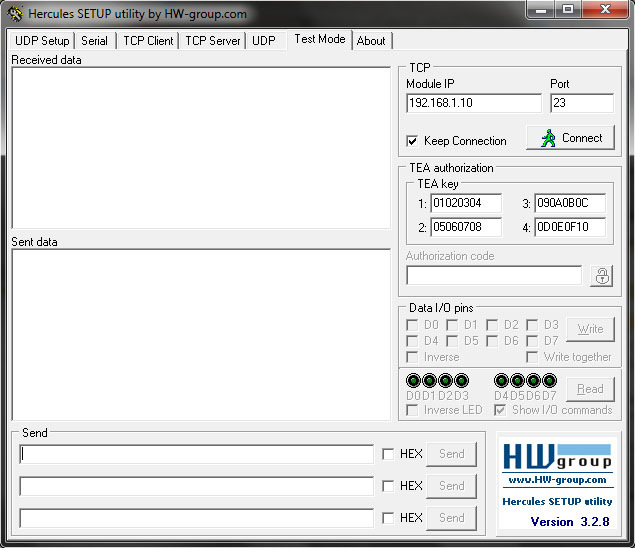
Task: Focus the third Send text field
Action: pos(196,518)
